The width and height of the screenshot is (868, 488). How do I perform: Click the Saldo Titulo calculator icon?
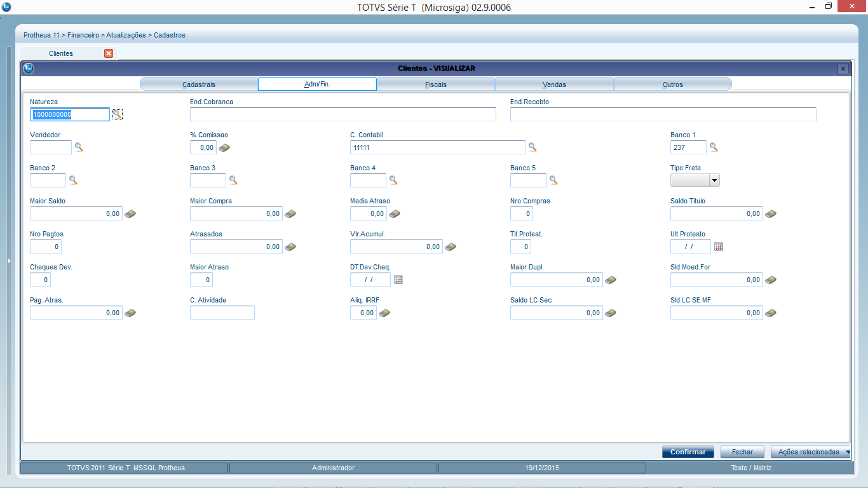771,213
